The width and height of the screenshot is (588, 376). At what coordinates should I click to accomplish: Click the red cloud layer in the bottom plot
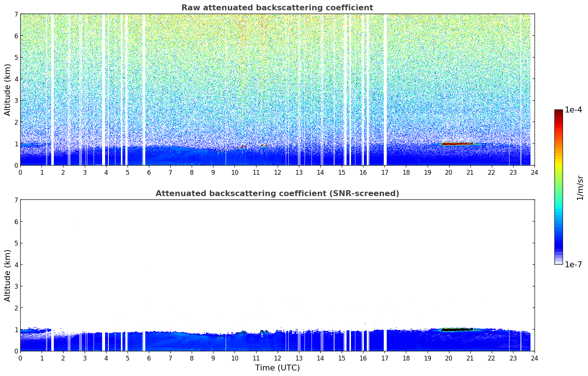click(x=456, y=330)
